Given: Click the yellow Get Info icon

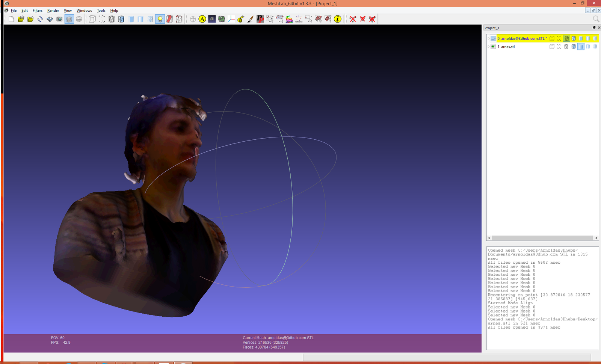Looking at the screenshot, I should 338,19.
